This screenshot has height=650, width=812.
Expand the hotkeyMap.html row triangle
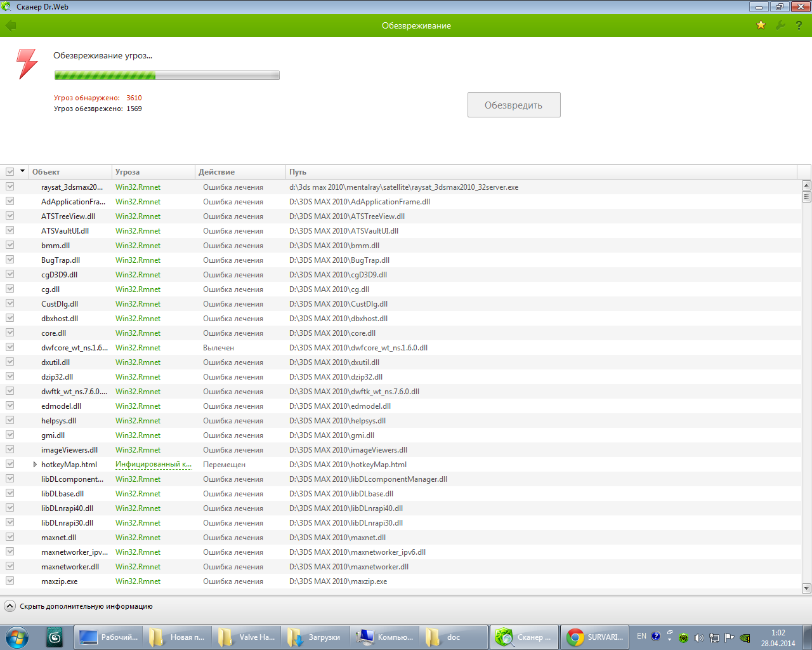pos(35,465)
